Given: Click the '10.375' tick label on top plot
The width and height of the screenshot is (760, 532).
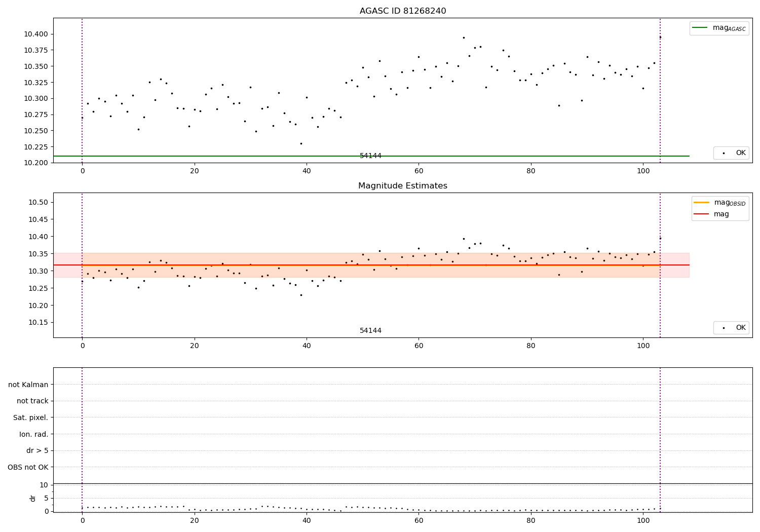Looking at the screenshot, I should [x=36, y=50].
